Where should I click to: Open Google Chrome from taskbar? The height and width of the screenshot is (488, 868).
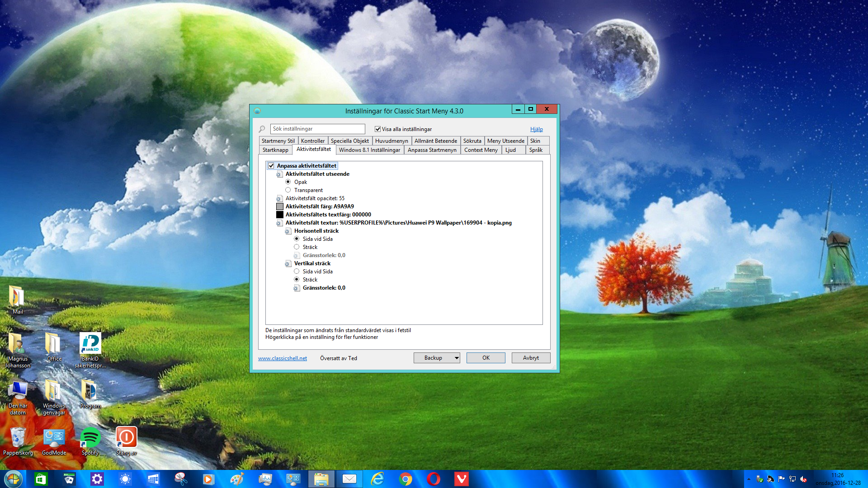tap(406, 479)
